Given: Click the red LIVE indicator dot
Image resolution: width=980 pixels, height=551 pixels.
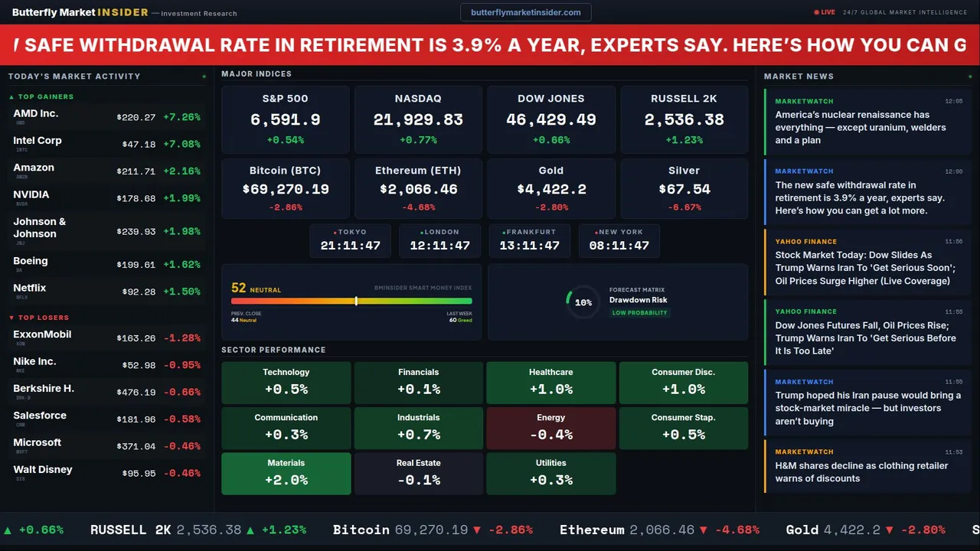Looking at the screenshot, I should pos(817,12).
